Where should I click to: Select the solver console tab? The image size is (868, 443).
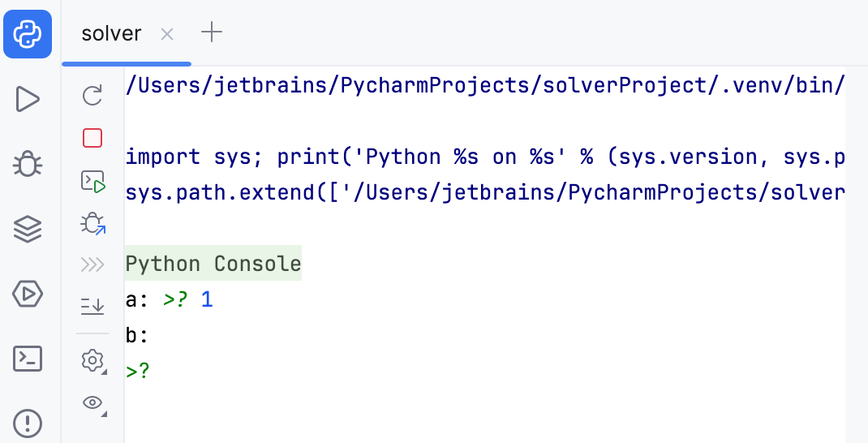pos(112,34)
